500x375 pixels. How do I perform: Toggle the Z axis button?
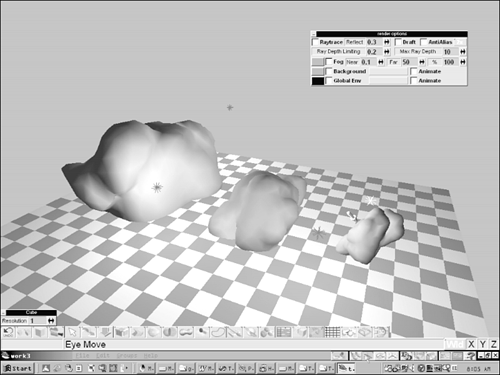(494, 344)
